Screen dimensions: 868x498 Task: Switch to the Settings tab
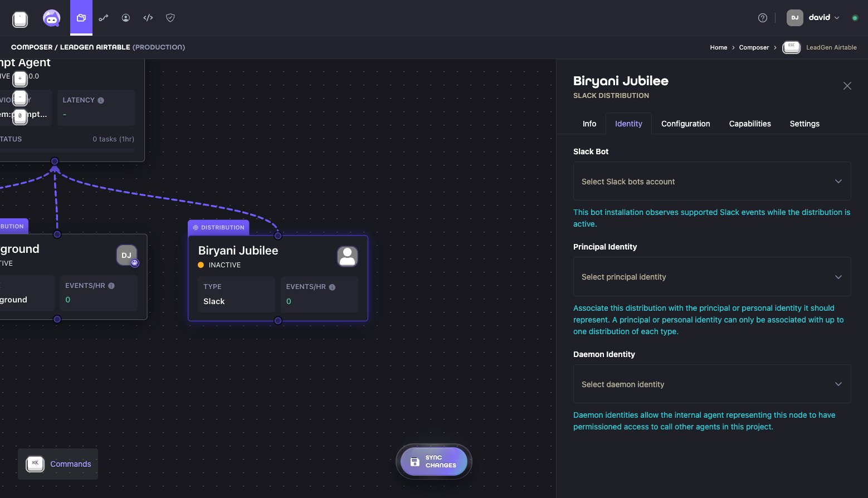(804, 124)
